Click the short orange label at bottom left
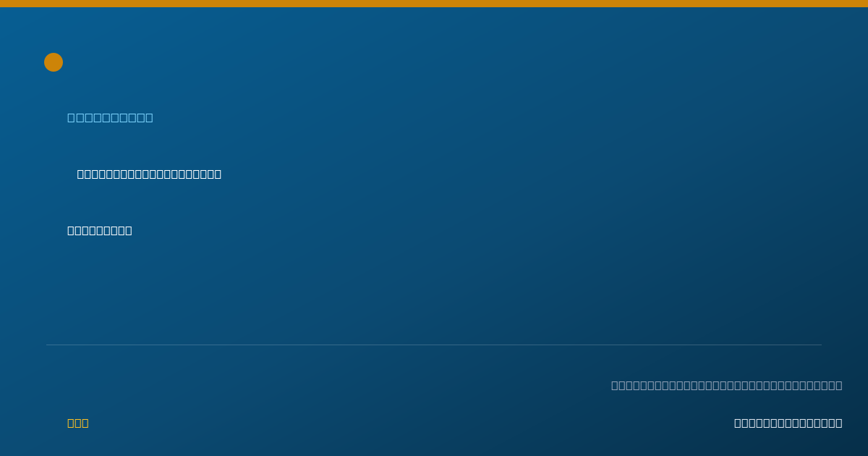Image resolution: width=868 pixels, height=456 pixels. tap(78, 423)
